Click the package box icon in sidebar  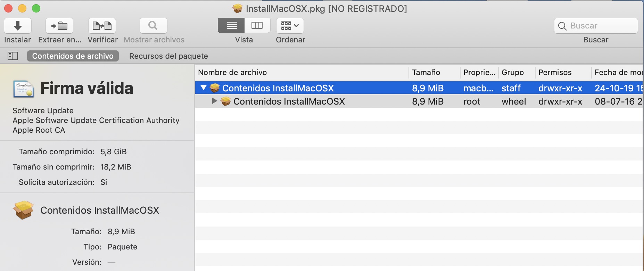pyautogui.click(x=23, y=210)
